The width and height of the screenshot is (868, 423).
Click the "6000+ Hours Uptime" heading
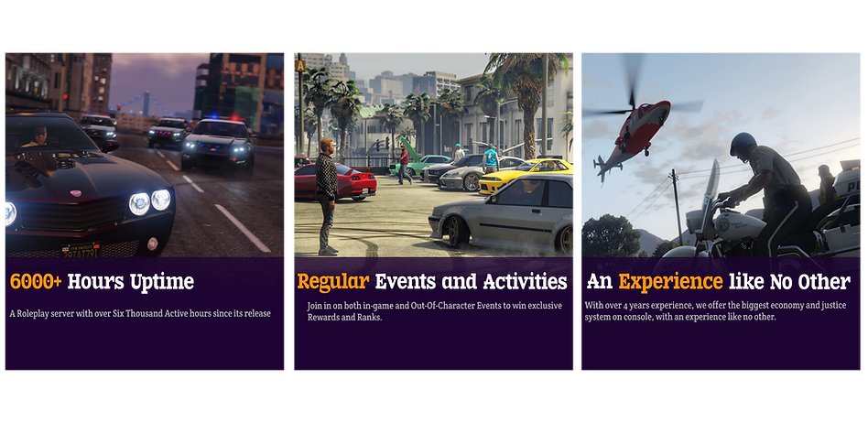click(x=102, y=282)
